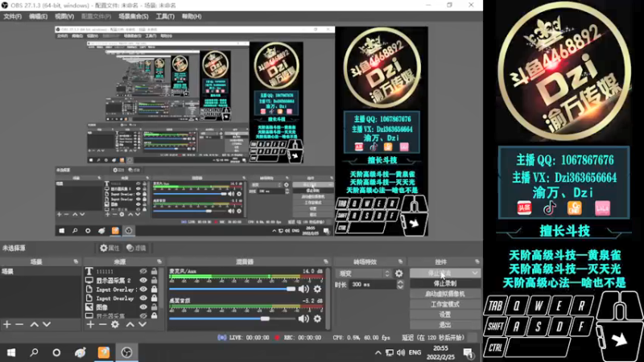Click the 退出 button
This screenshot has width=644, height=362.
pyautogui.click(x=445, y=325)
